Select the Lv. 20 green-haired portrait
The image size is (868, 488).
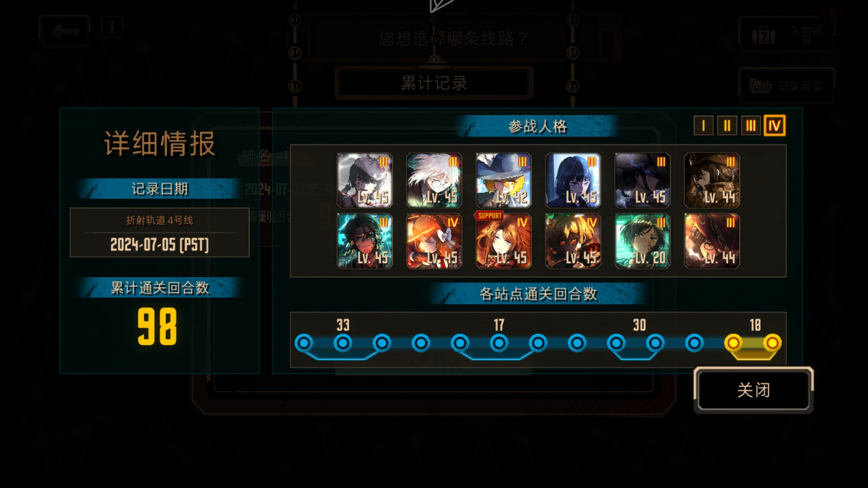click(642, 241)
